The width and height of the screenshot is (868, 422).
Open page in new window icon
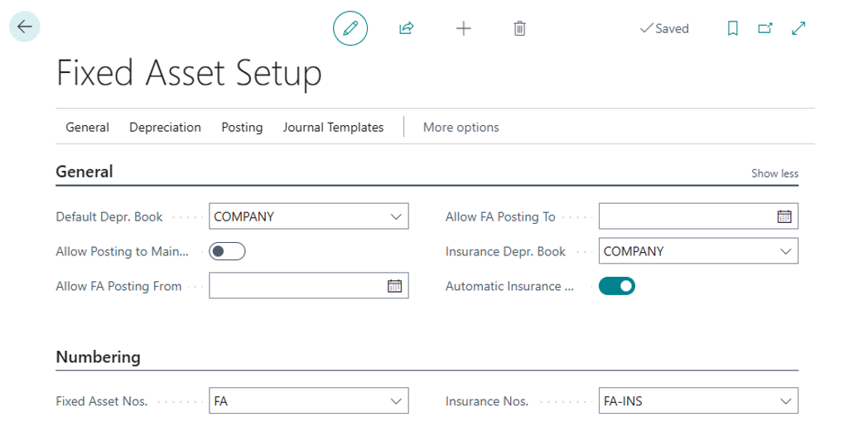765,28
